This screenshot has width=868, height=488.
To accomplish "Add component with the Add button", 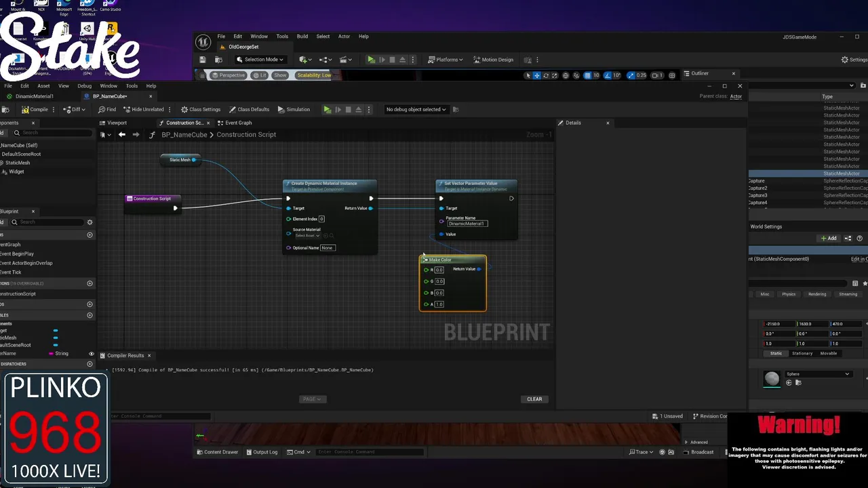I will point(829,238).
